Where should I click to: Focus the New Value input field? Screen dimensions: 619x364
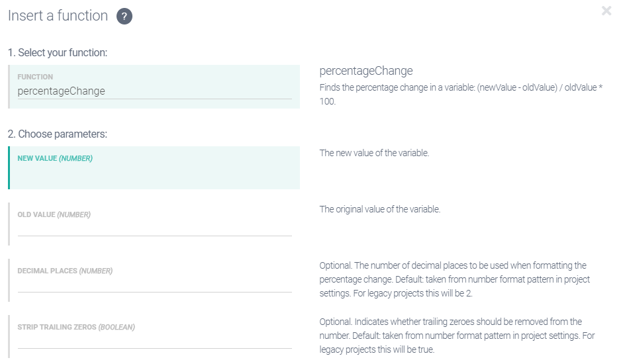tap(154, 174)
